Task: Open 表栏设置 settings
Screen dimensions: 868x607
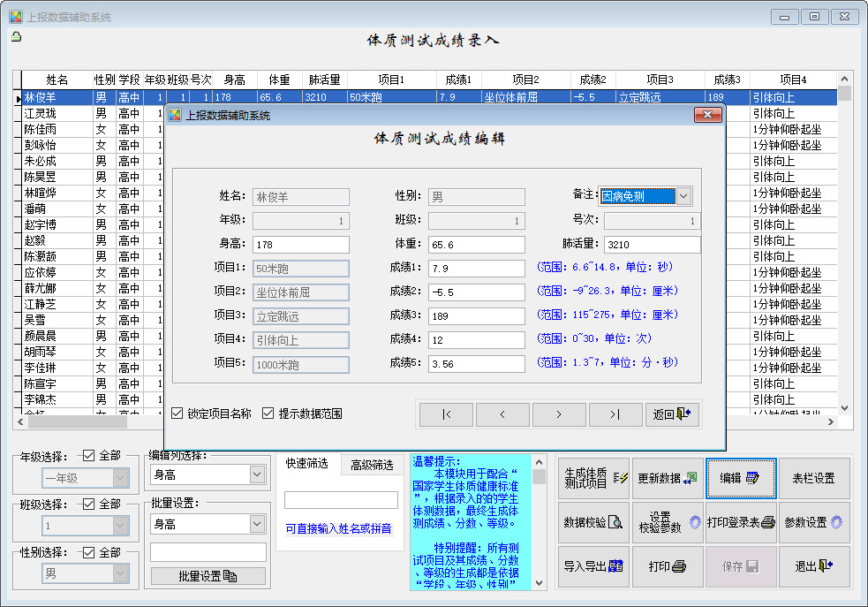Action: click(814, 478)
